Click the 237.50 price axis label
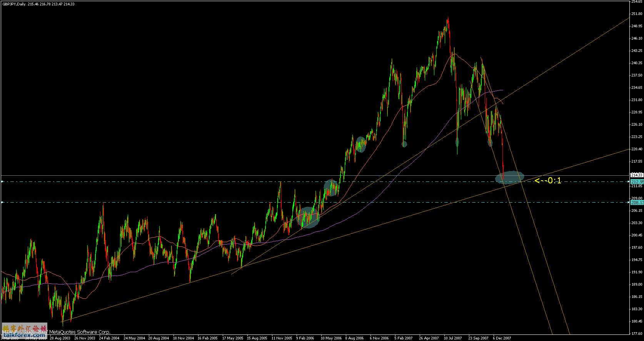The height and width of the screenshot is (341, 644). pos(637,75)
